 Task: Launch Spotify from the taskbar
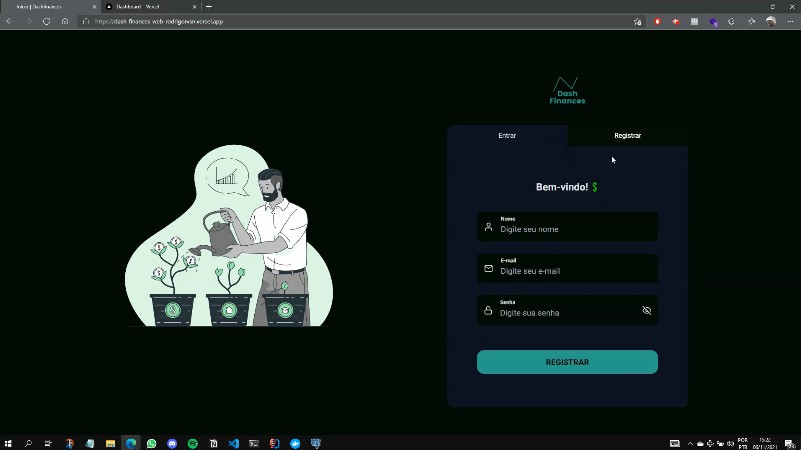[193, 443]
